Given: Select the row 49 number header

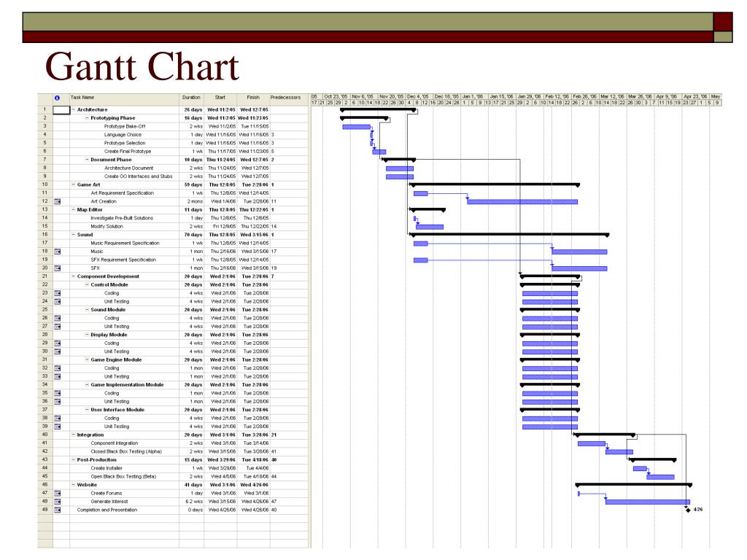Looking at the screenshot, I should [44, 510].
